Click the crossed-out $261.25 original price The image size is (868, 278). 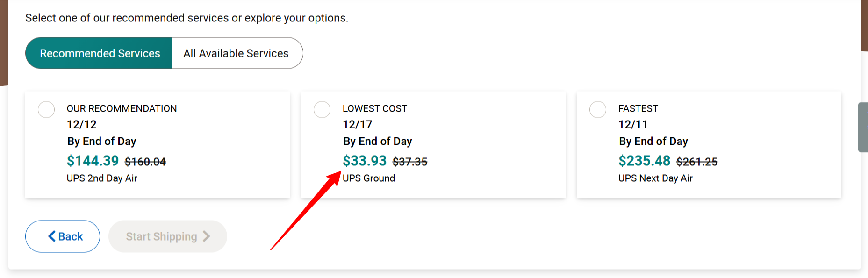coord(697,162)
